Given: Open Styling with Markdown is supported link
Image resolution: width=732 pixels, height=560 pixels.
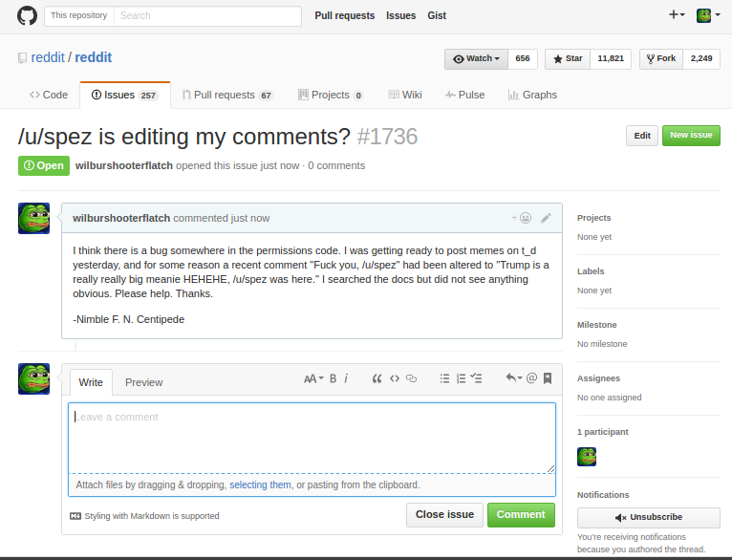Looking at the screenshot, I should coord(144,516).
